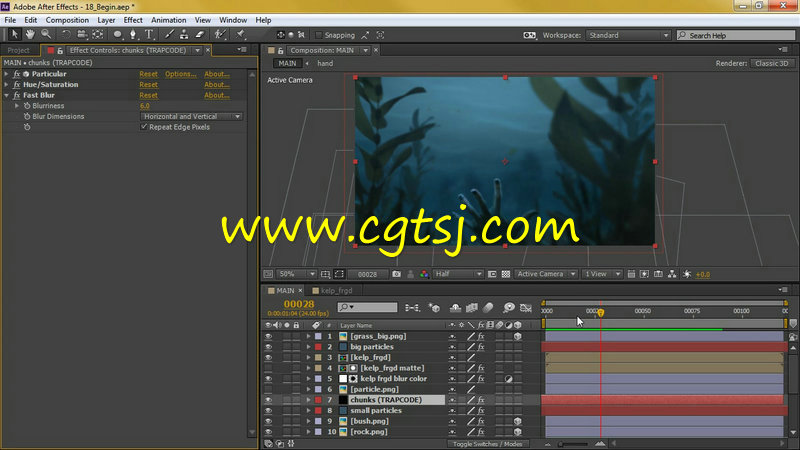This screenshot has height=450, width=800.
Task: Select the Horizontal Type tool
Action: 149,35
